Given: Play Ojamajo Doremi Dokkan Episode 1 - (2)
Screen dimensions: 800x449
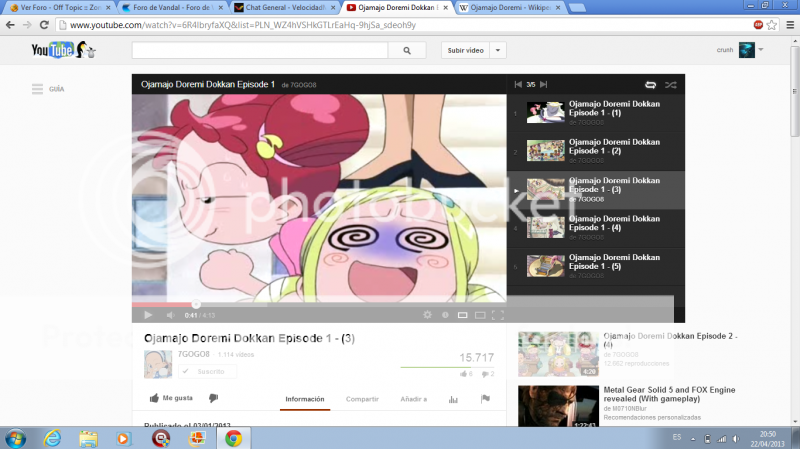Looking at the screenshot, I should coord(596,151).
